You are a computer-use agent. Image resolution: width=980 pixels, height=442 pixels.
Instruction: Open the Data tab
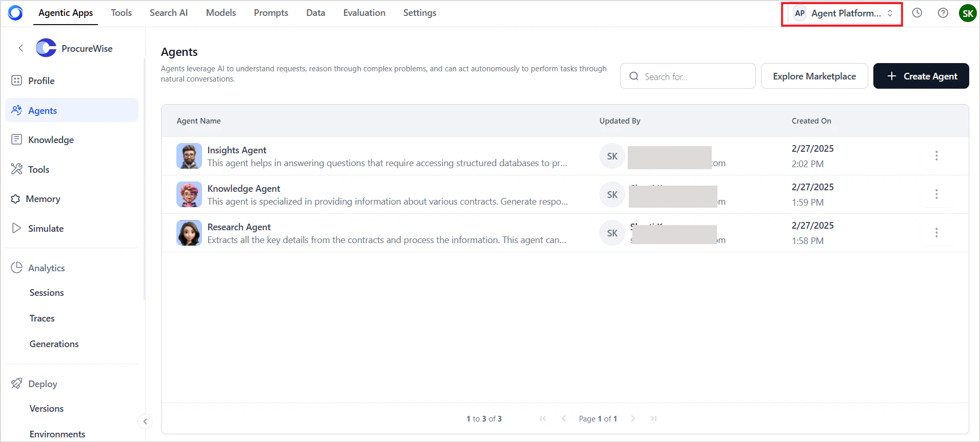pos(316,13)
